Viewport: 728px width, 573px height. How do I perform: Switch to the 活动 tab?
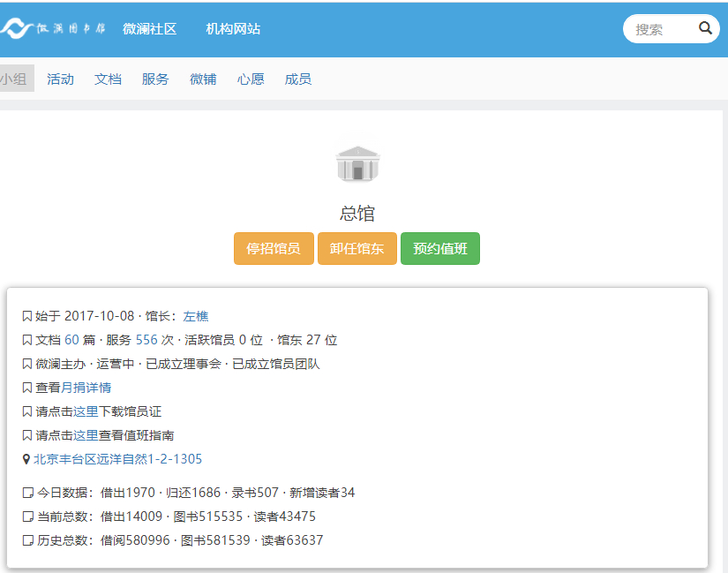point(60,79)
